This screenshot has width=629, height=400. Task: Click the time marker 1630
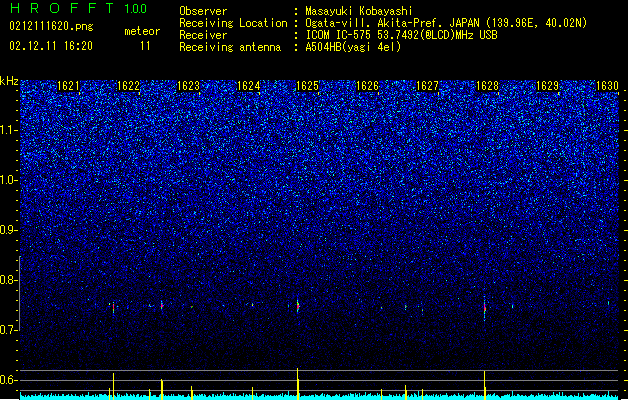(607, 86)
